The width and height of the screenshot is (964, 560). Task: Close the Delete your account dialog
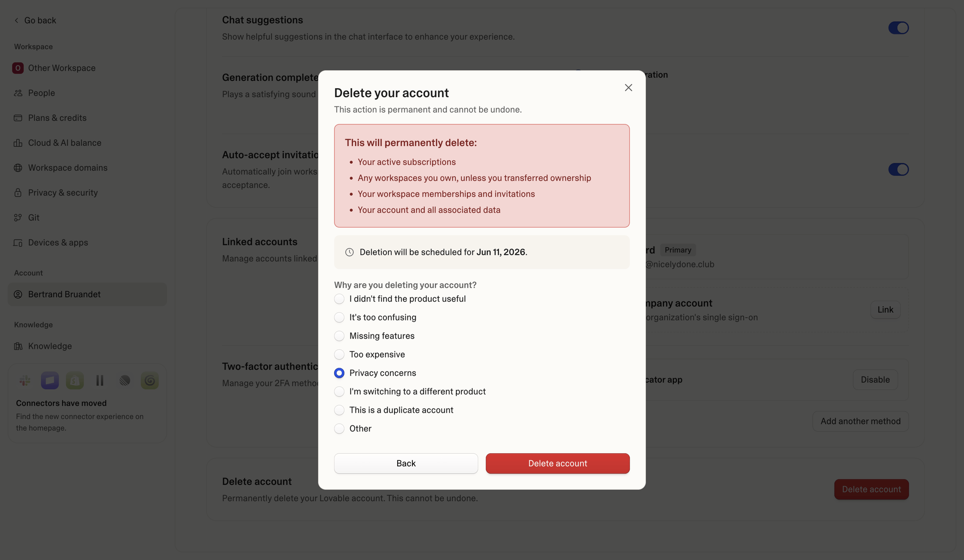628,88
